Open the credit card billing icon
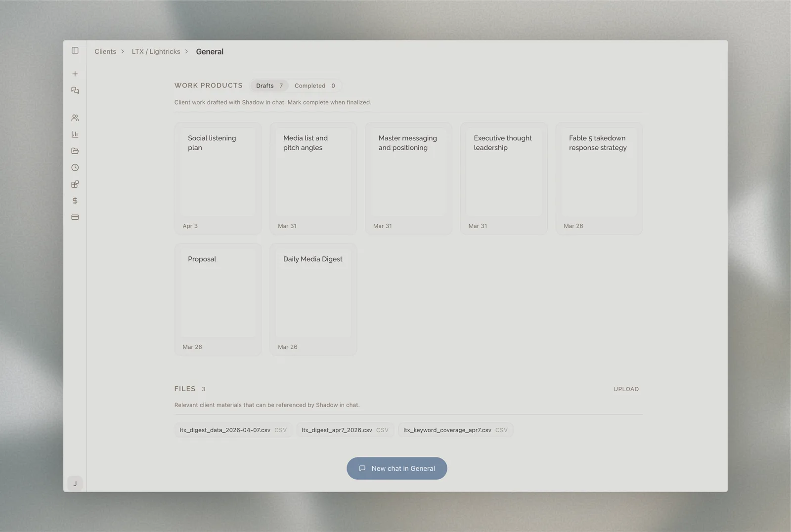The width and height of the screenshot is (791, 532). tap(75, 217)
